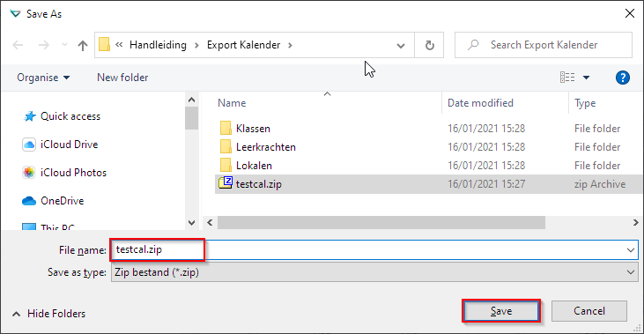Click the File name text field
The image size is (644, 334).
374,249
